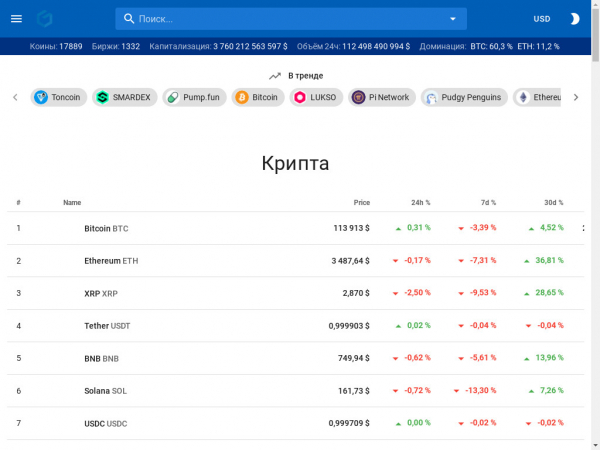Click XRP 24h change -2,50 %
600x450 pixels.
coord(417,293)
